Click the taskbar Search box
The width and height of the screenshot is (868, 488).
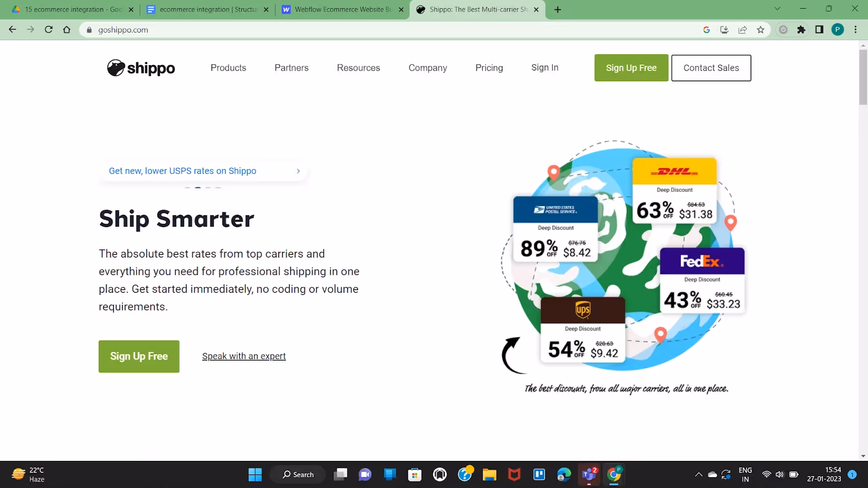click(298, 474)
